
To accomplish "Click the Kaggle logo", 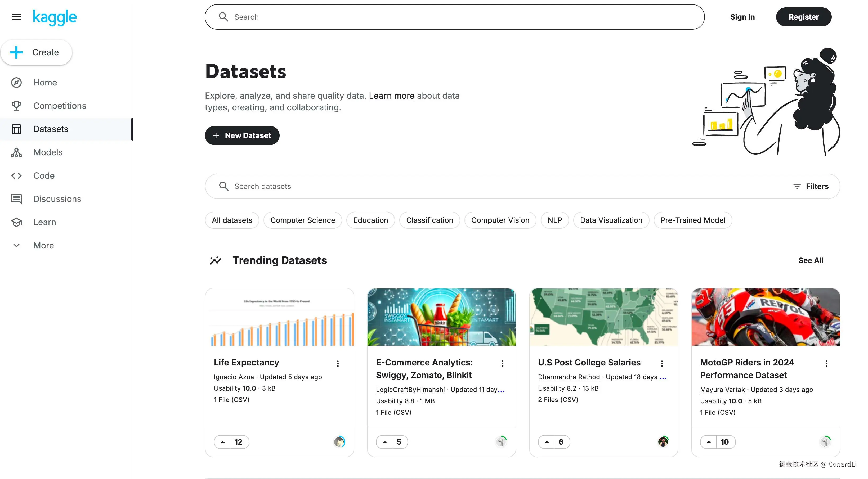I will coord(55,17).
